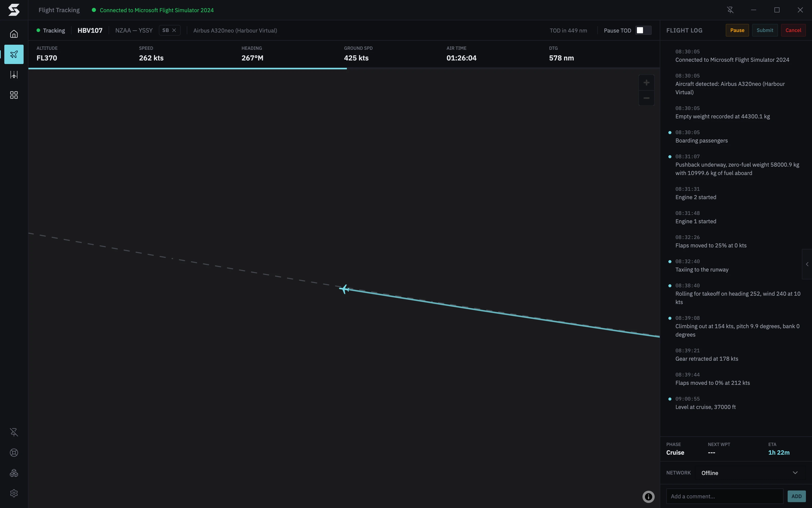The image size is (812, 508).
Task: Open the Home page in sidebar
Action: [x=14, y=34]
